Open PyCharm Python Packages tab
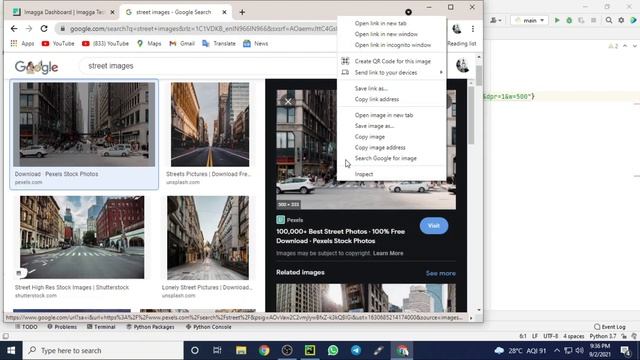This screenshot has width=640, height=360. (x=150, y=327)
